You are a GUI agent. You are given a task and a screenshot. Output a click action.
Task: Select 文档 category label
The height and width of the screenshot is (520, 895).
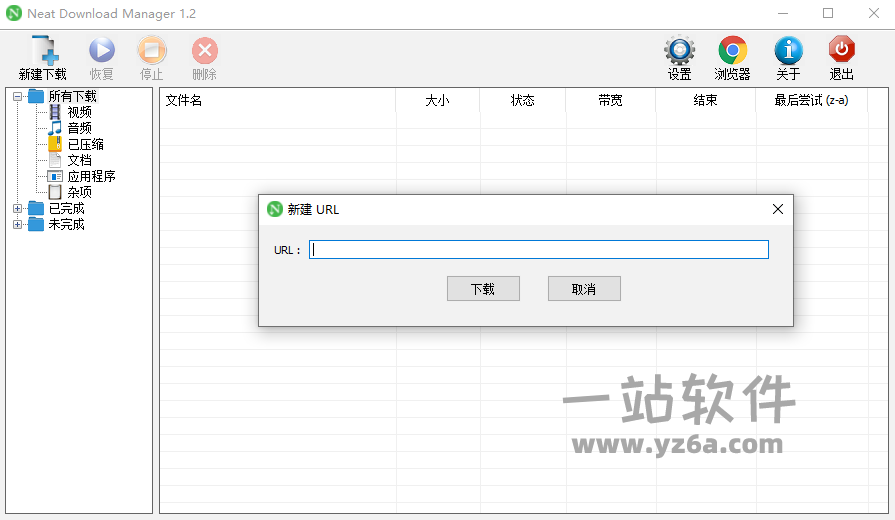coord(79,160)
